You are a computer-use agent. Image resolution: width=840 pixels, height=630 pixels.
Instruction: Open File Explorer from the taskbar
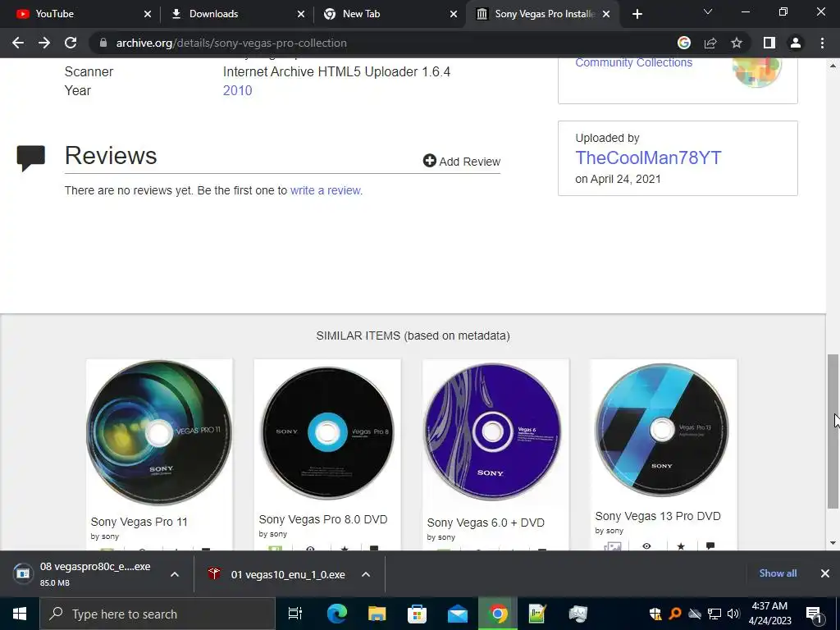click(x=377, y=614)
